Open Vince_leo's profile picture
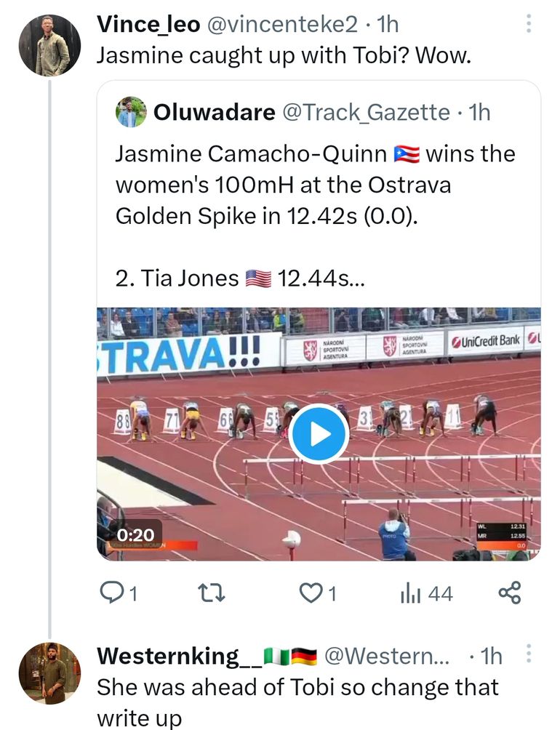The width and height of the screenshot is (560, 730). (49, 45)
